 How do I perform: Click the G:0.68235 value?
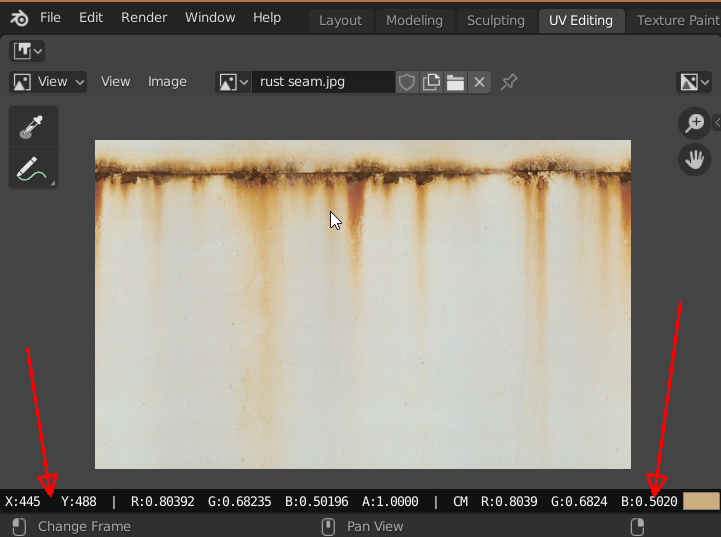pyautogui.click(x=239, y=501)
